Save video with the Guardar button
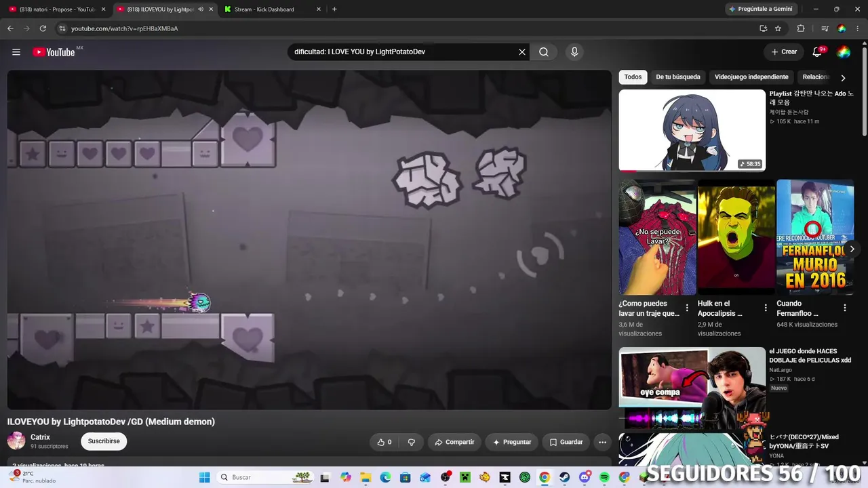 pos(566,442)
